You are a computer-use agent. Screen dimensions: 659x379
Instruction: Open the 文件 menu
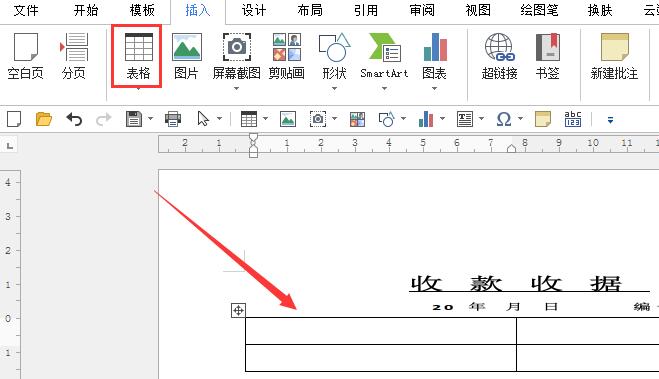point(26,10)
